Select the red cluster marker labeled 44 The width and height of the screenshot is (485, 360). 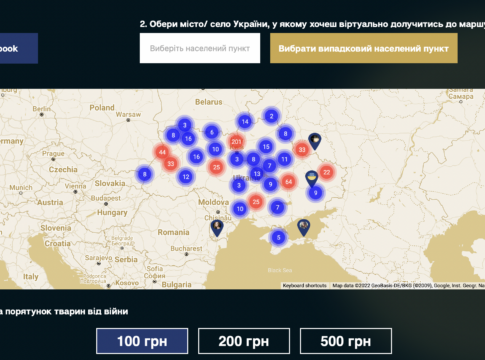coord(162,152)
